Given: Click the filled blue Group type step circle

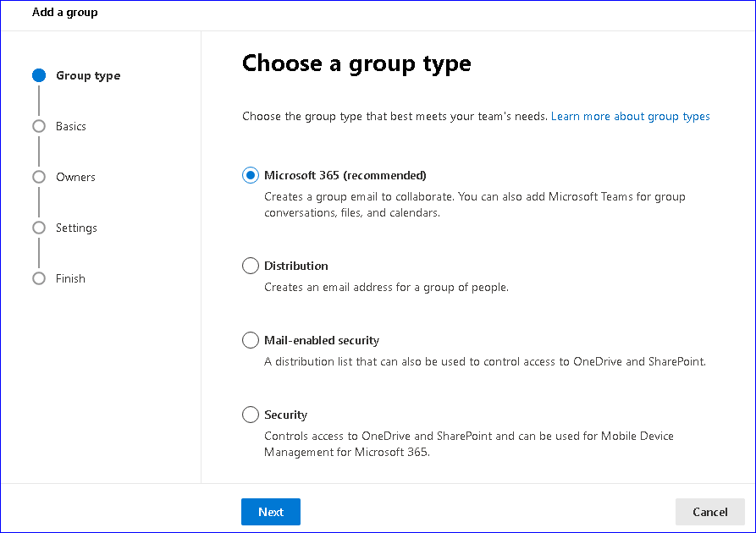Looking at the screenshot, I should [x=39, y=75].
